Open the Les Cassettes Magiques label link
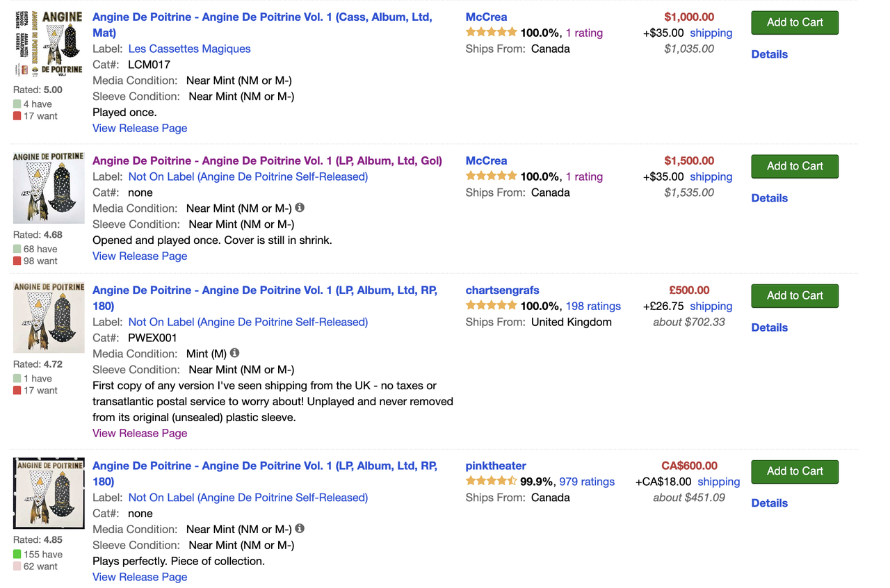The height and width of the screenshot is (588, 890). click(189, 49)
